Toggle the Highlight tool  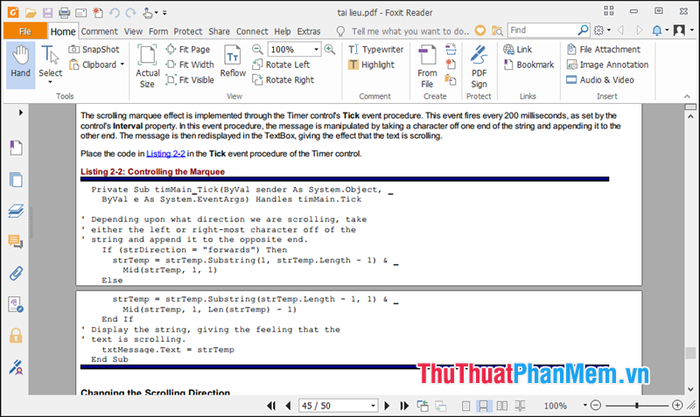click(x=370, y=64)
